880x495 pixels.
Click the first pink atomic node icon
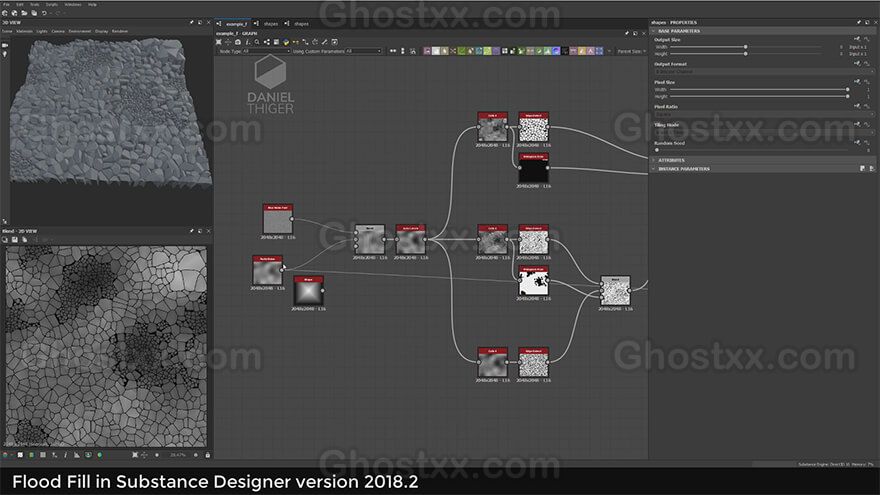click(427, 51)
